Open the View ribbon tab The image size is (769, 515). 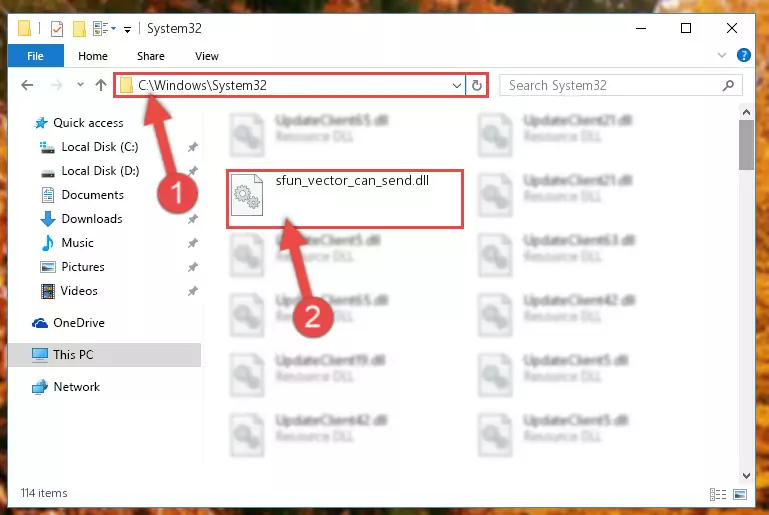(206, 56)
